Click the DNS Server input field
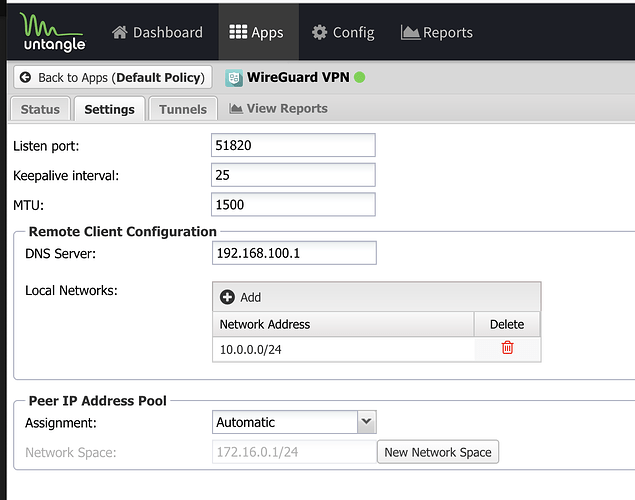 [294, 253]
